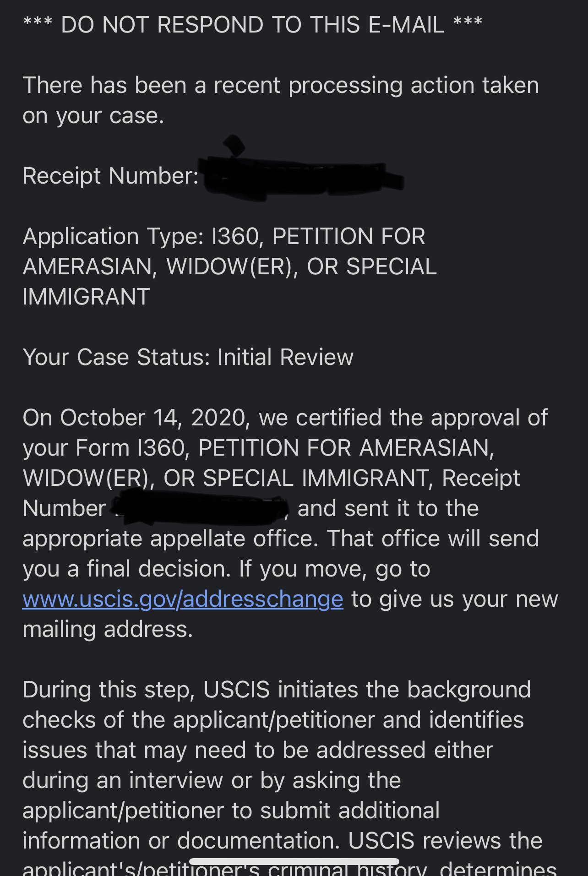Tap the 'Initial Review' status value
The width and height of the screenshot is (588, 876).
click(285, 357)
